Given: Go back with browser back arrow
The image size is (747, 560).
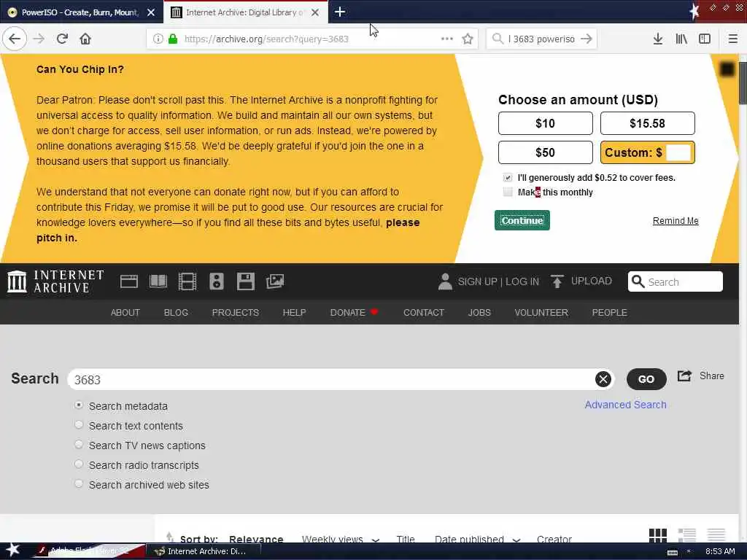Looking at the screenshot, I should click(15, 39).
